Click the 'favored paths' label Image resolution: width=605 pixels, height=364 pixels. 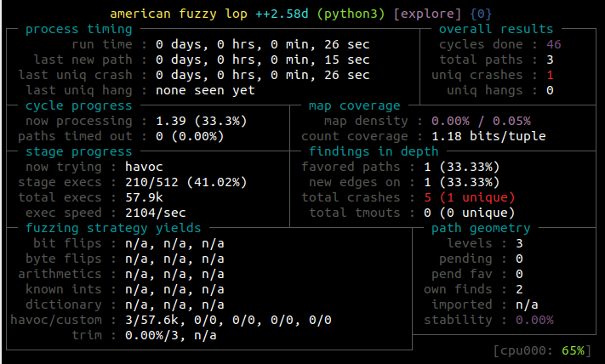click(351, 167)
